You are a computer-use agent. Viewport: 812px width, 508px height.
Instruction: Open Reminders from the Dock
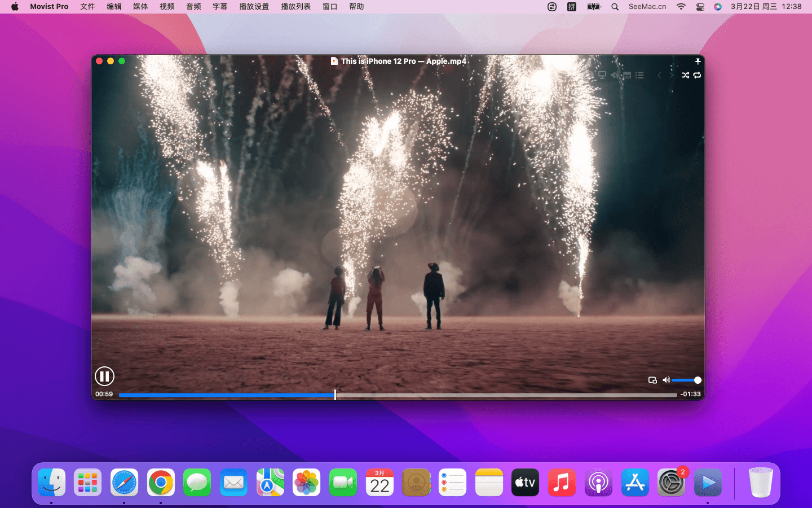[452, 483]
